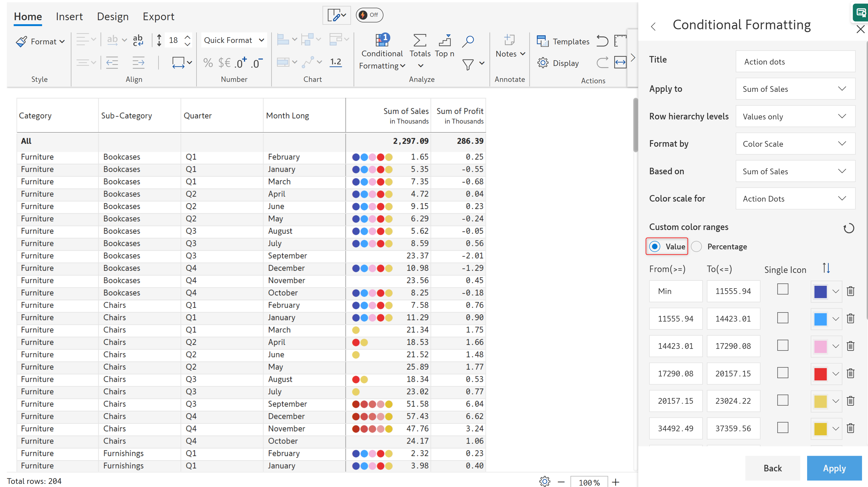Click the filter funnel icon

point(468,64)
